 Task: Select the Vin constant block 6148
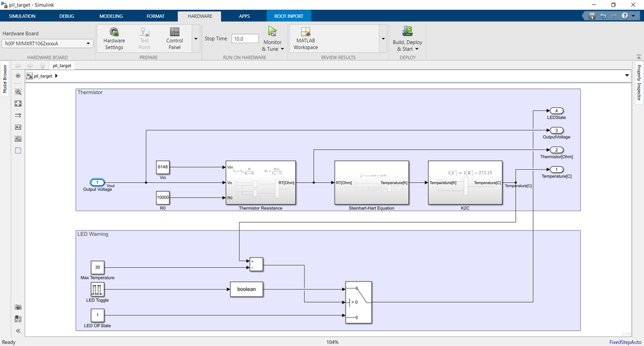coord(162,167)
